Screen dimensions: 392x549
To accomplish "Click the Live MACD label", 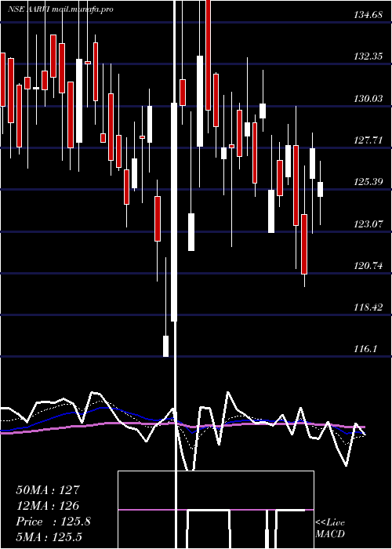I will coord(330,528).
